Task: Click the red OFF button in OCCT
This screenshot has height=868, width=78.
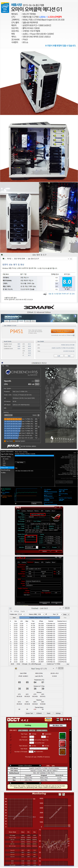Action: click(x=63, y=744)
